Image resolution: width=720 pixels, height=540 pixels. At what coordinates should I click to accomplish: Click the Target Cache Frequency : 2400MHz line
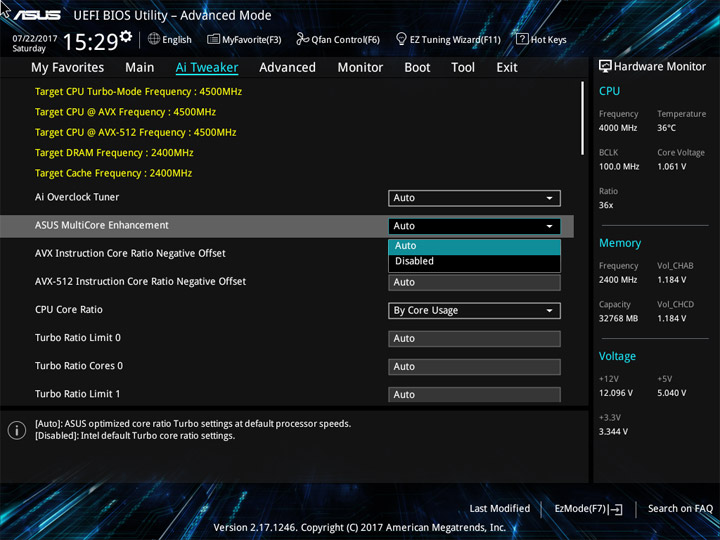(x=113, y=173)
